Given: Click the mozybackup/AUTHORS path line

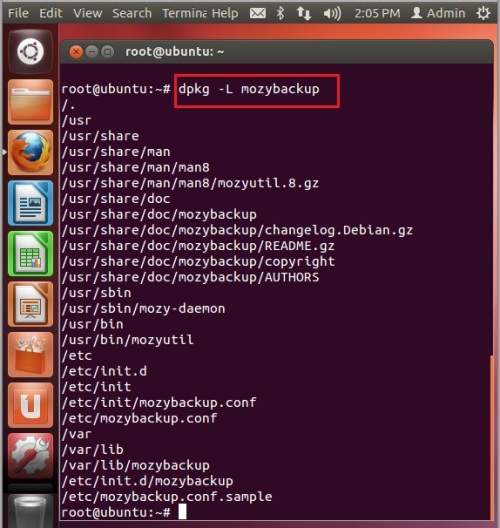Looking at the screenshot, I should 190,277.
